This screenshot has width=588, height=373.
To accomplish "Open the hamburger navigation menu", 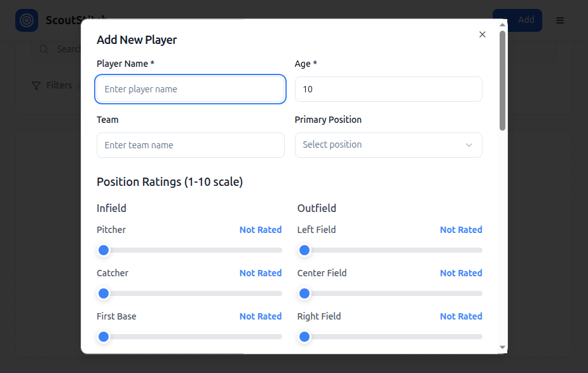I will (x=560, y=20).
